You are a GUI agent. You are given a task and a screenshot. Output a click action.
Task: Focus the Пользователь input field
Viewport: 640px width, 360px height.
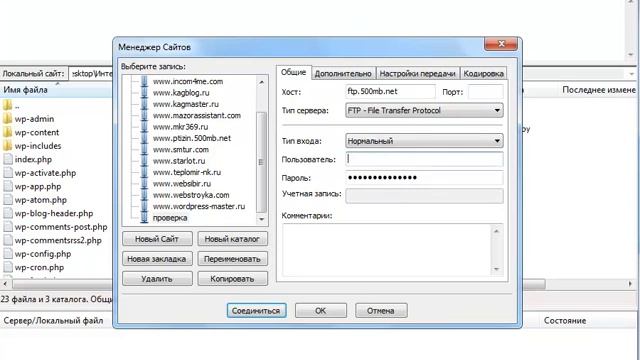(x=424, y=159)
